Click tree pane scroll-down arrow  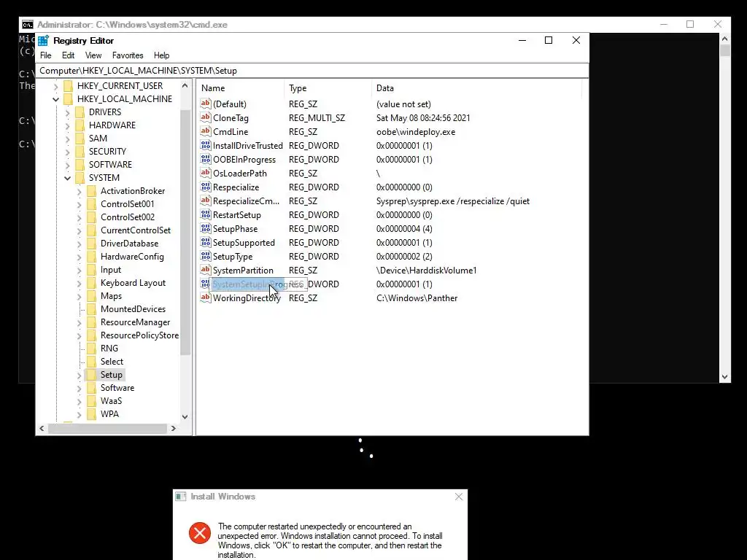(x=185, y=416)
